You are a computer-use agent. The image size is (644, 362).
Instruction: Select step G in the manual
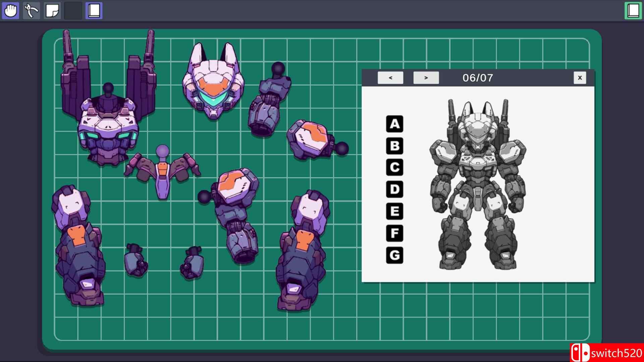coord(394,255)
